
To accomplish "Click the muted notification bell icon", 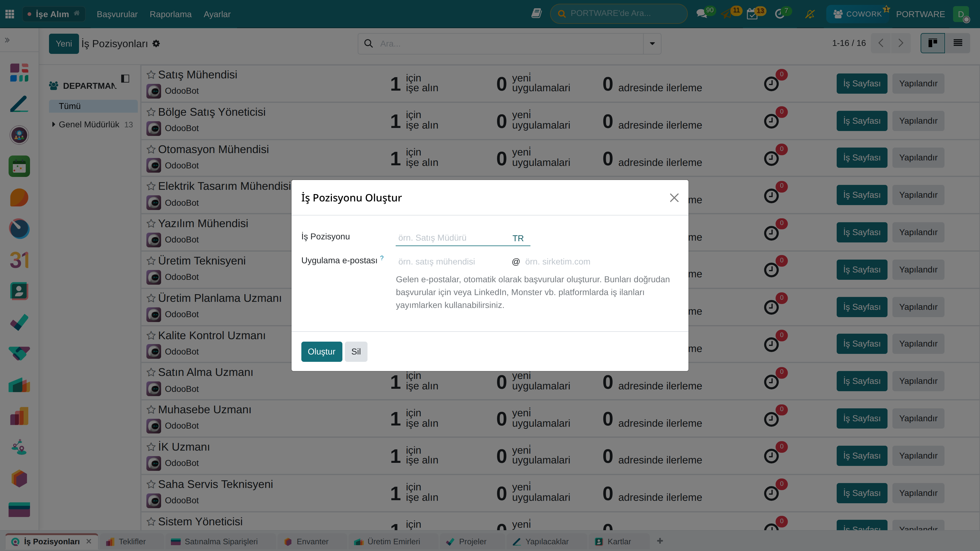I will click(x=810, y=14).
